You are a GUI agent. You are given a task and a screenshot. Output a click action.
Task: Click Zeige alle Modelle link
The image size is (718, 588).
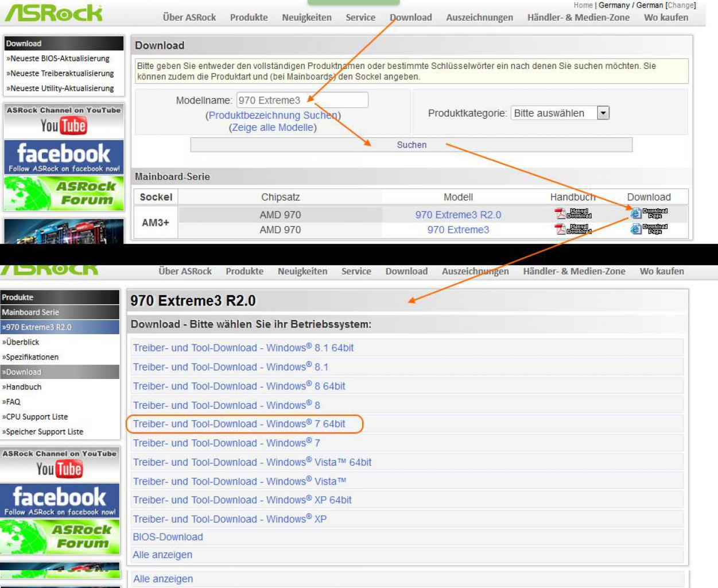coord(273,127)
